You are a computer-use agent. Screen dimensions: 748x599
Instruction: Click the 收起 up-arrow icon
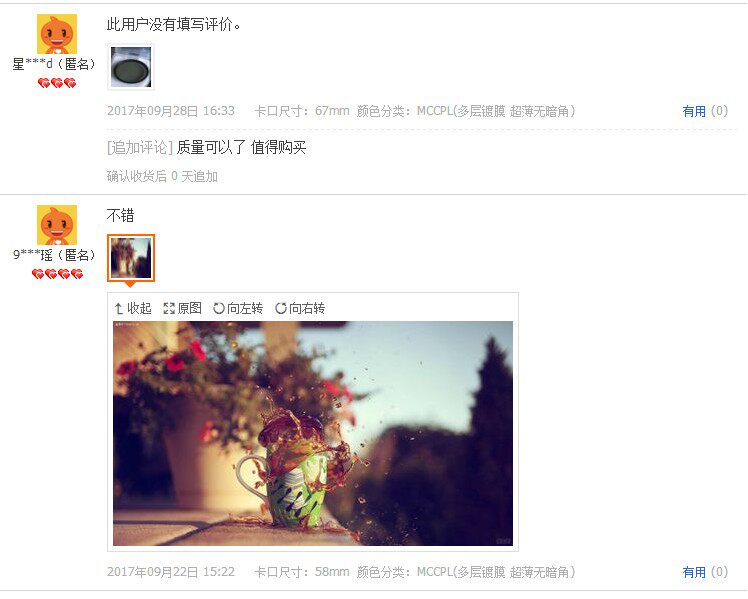(x=119, y=309)
